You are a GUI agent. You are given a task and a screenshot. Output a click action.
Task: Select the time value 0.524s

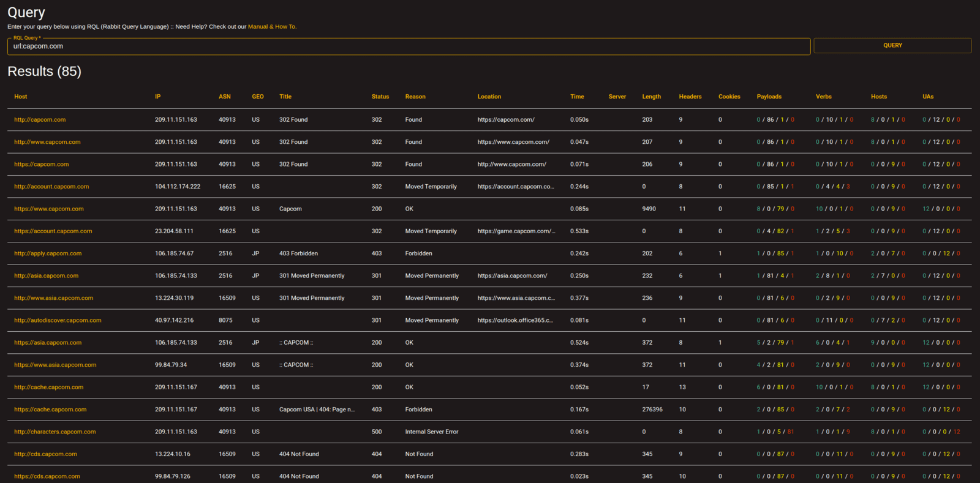click(579, 343)
